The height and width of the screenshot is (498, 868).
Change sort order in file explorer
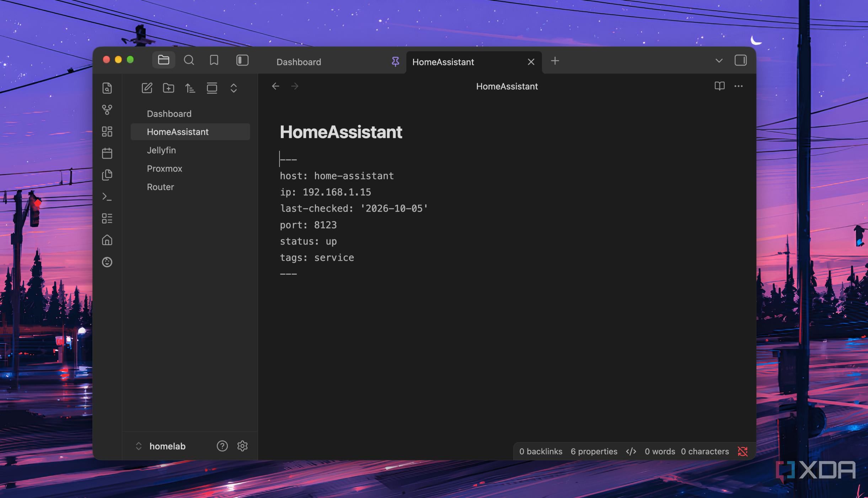tap(190, 88)
